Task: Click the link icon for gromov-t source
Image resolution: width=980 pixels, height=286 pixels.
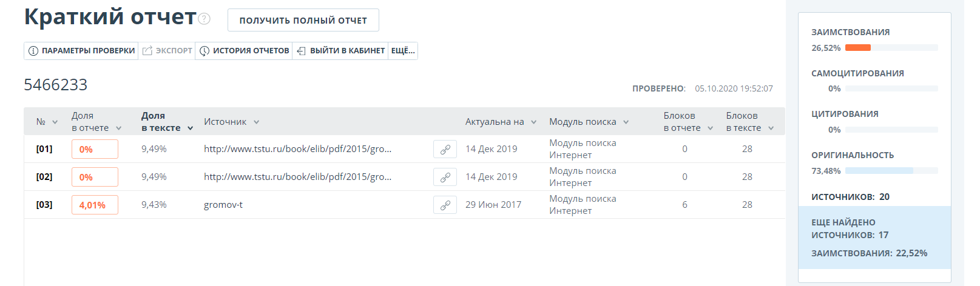Action: (x=445, y=205)
